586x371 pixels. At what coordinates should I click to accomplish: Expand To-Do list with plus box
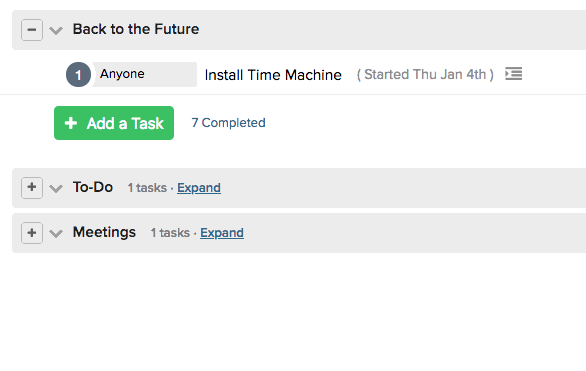pos(32,188)
